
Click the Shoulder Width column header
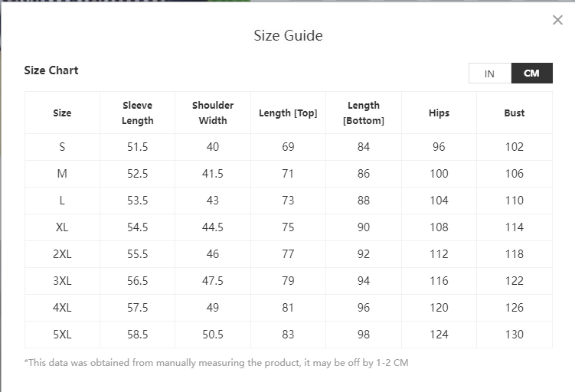click(213, 113)
